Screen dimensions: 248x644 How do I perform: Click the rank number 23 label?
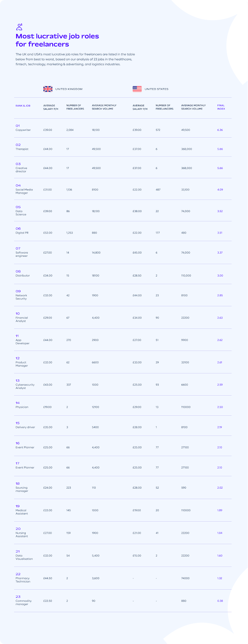pos(18,597)
